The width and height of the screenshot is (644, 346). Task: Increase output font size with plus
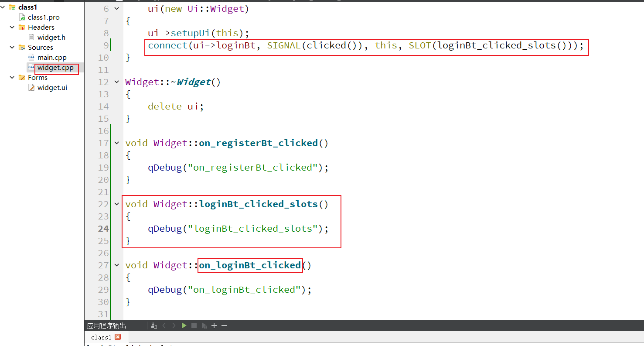pyautogui.click(x=214, y=325)
